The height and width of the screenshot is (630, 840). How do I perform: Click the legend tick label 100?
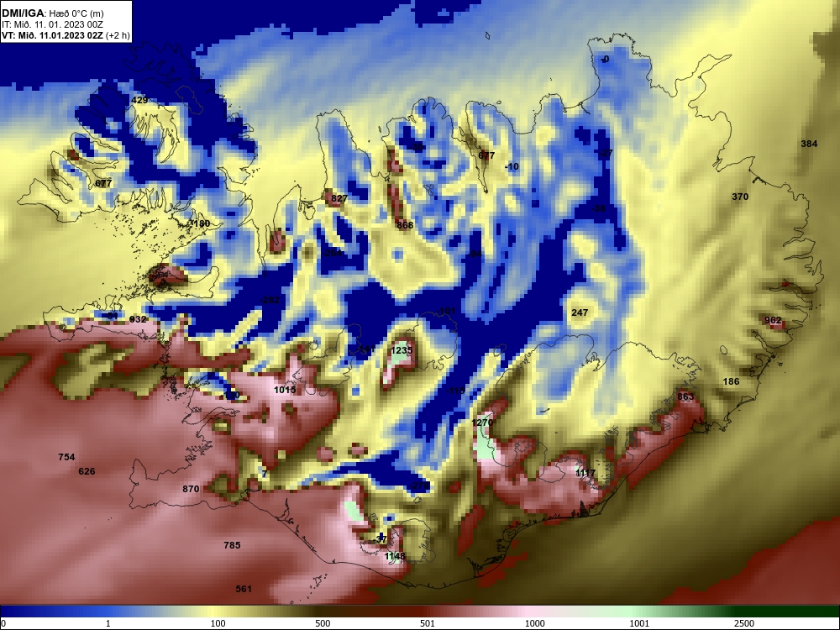point(218,623)
